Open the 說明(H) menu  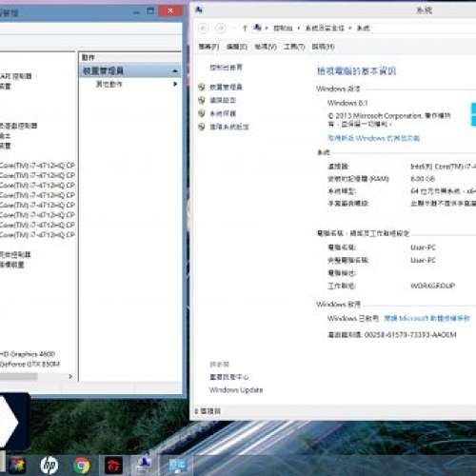coord(323,47)
